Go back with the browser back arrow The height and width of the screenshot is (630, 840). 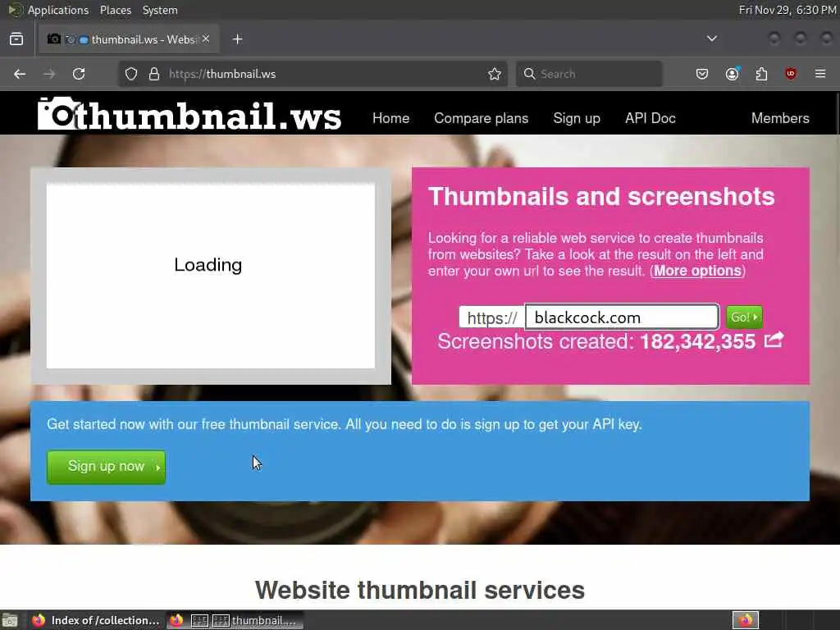20,74
